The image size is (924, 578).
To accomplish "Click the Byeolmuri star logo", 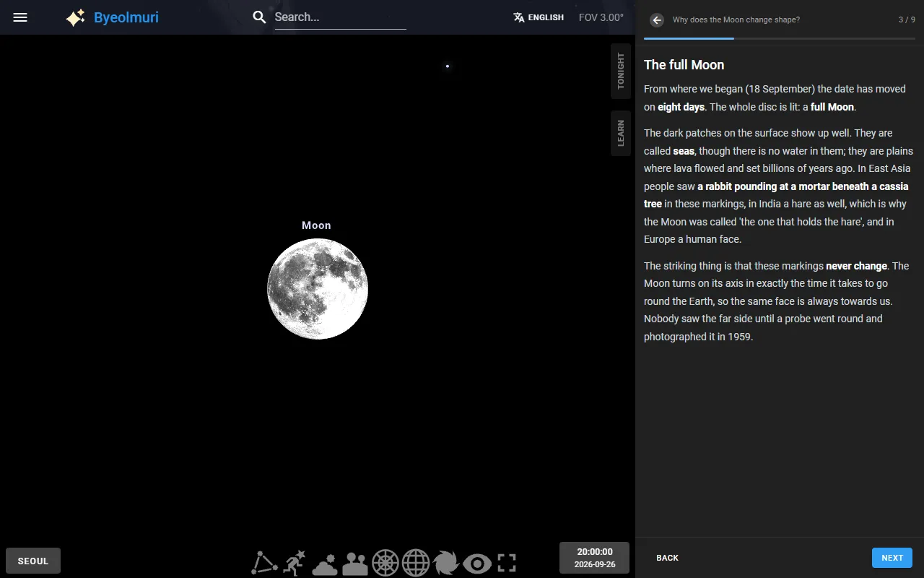I will (76, 17).
